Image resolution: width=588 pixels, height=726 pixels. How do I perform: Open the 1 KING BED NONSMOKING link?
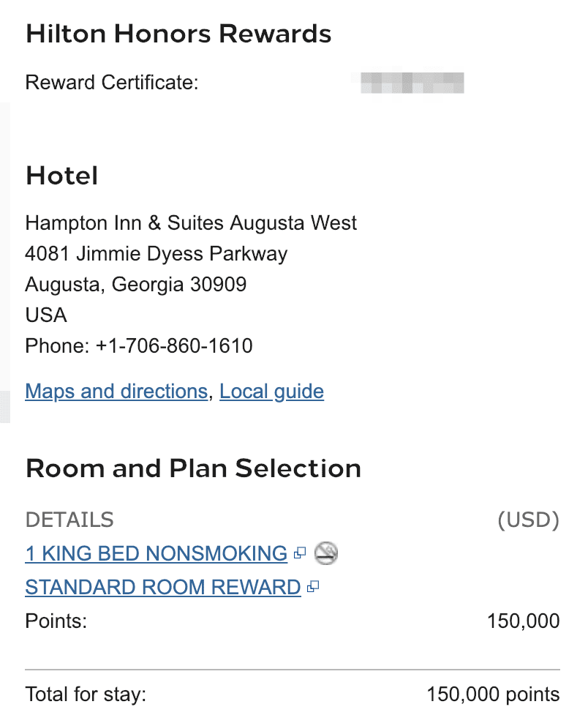coord(156,554)
